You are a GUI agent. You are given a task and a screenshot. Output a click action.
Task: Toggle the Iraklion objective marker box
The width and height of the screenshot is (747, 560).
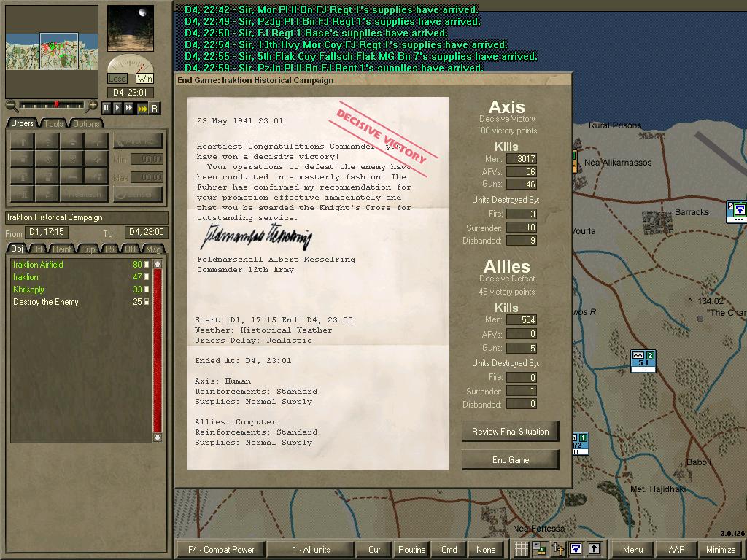147,276
